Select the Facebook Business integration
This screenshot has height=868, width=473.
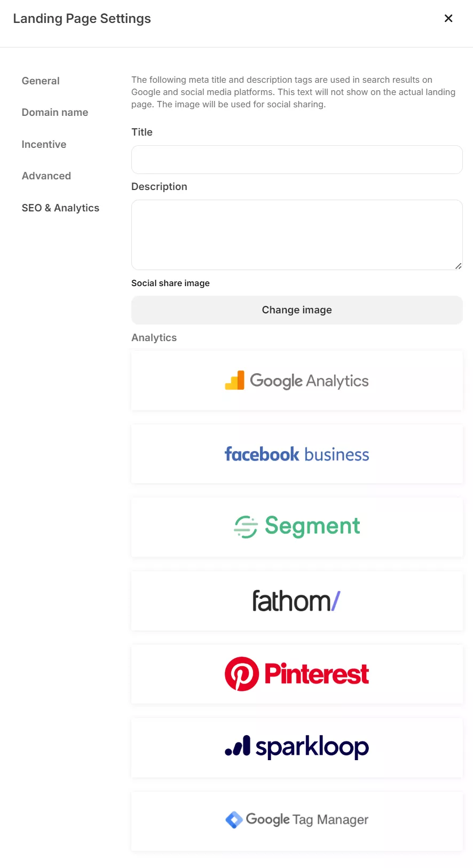[x=297, y=454]
